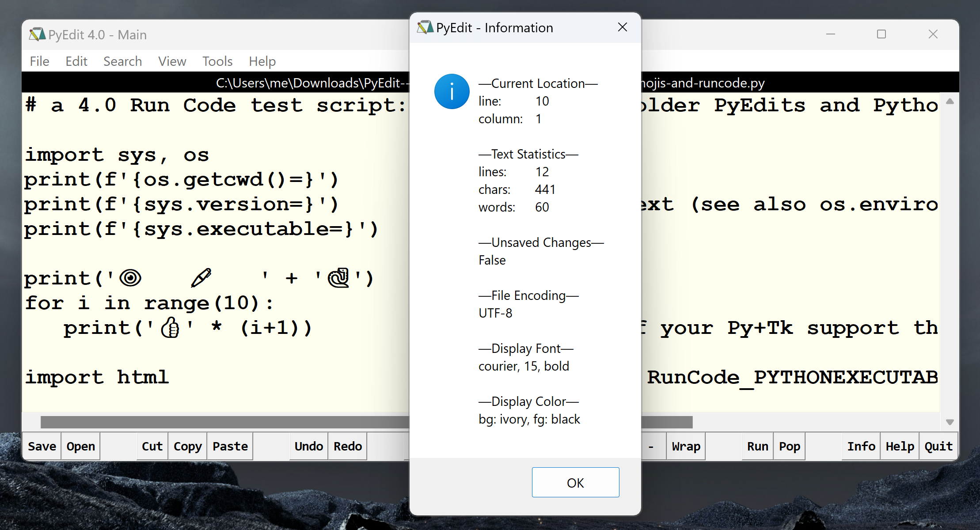Click the 'column: 1' value in dialog
This screenshot has height=530, width=980.
510,119
